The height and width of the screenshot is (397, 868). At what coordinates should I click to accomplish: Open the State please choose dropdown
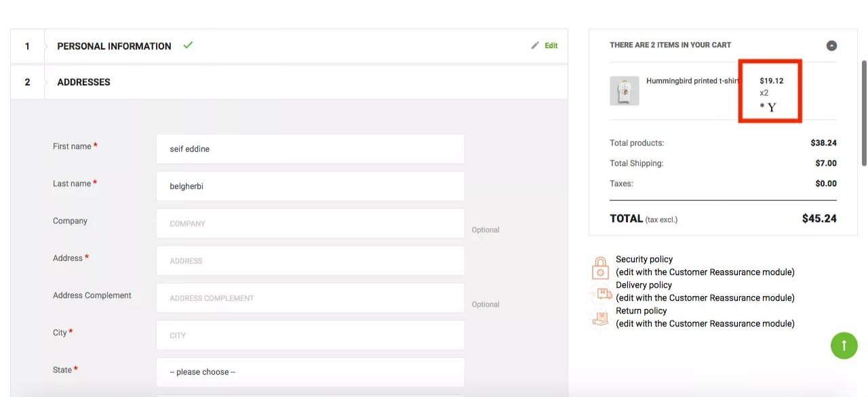(310, 372)
